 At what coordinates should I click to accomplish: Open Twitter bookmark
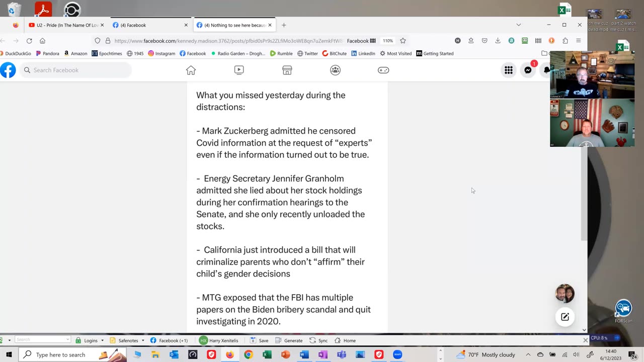(x=307, y=53)
